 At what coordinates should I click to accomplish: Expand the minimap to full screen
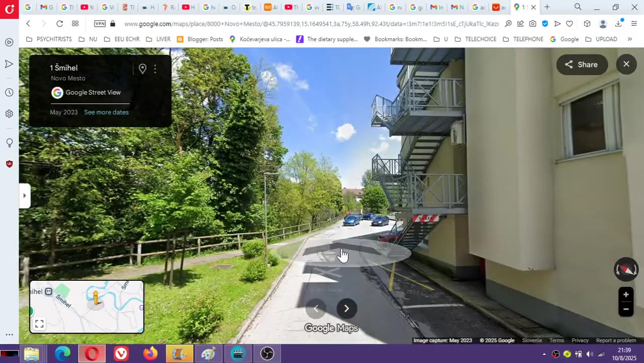click(39, 324)
